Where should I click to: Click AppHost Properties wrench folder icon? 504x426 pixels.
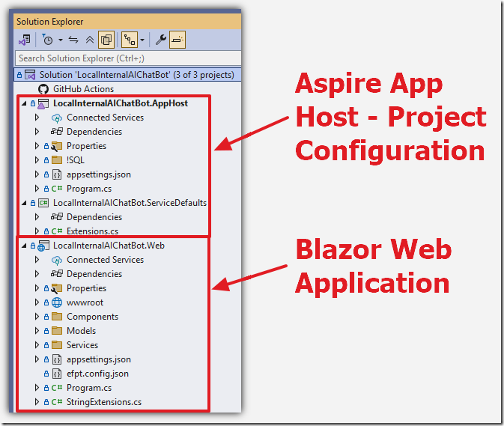tap(57, 147)
